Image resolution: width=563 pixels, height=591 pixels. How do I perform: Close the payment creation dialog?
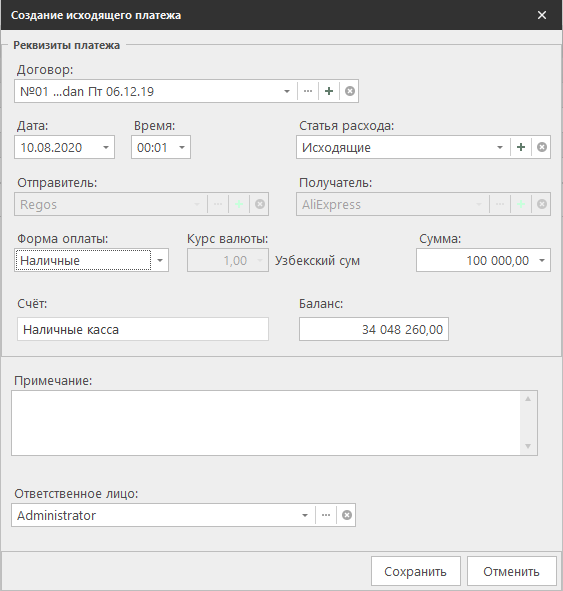(542, 15)
